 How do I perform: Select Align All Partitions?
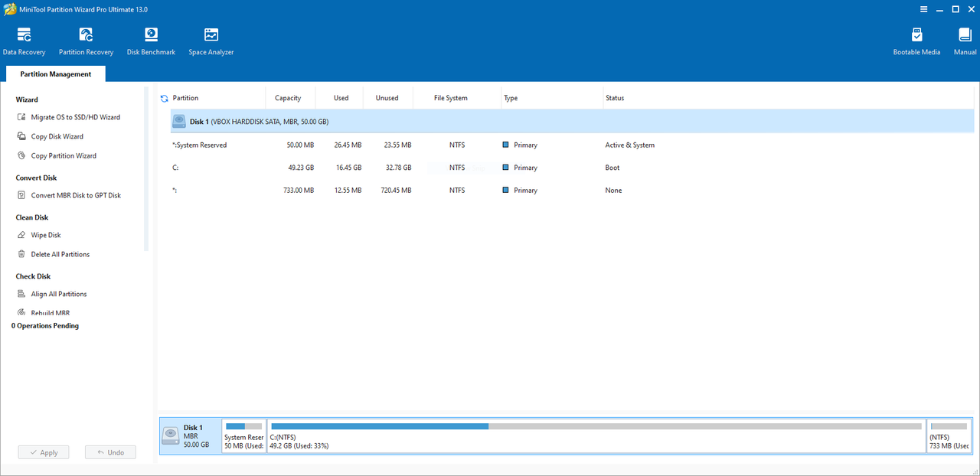click(59, 294)
